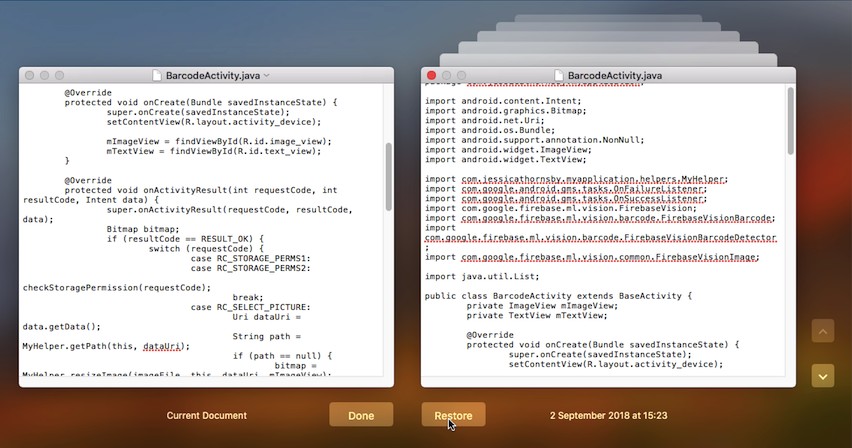This screenshot has width=852, height=448.
Task: Place cursor on 'import java.util.List;' line
Action: 469,276
